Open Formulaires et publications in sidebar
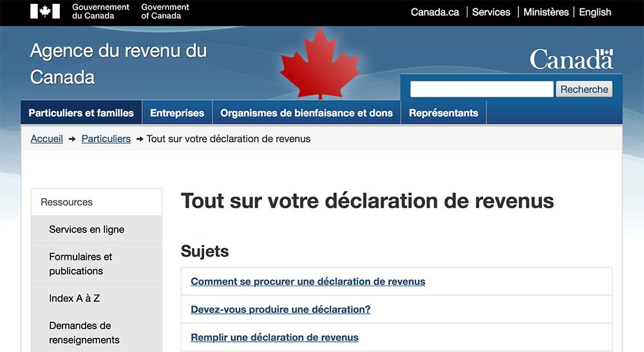Image resolution: width=644 pixels, height=352 pixels. (80, 264)
